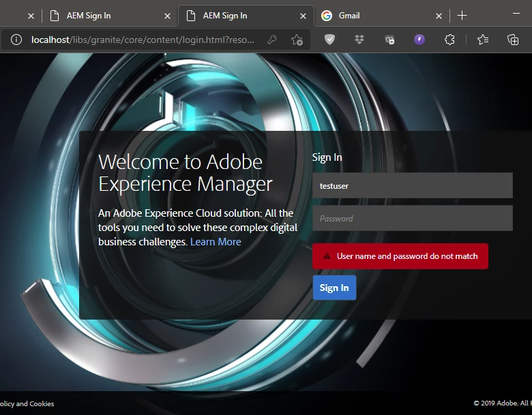The width and height of the screenshot is (532, 415).
Task: Click the blue Sign In button
Action: (x=334, y=288)
